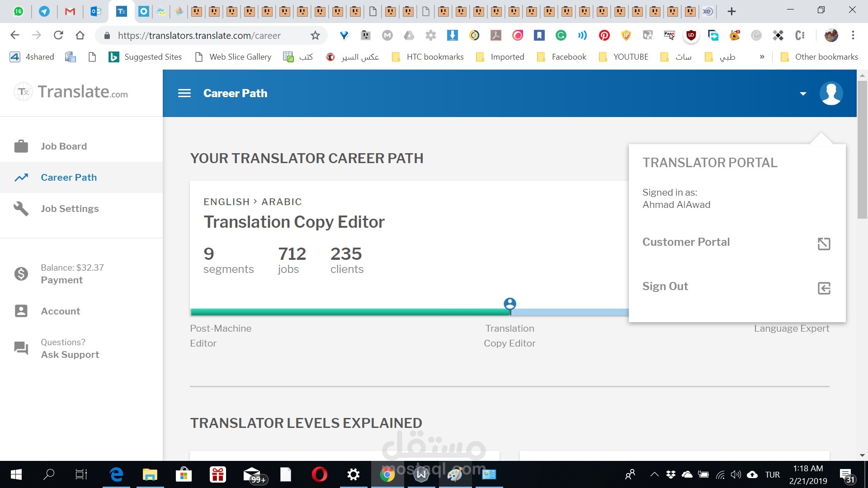Open Chrome menu three dots

coord(853,35)
